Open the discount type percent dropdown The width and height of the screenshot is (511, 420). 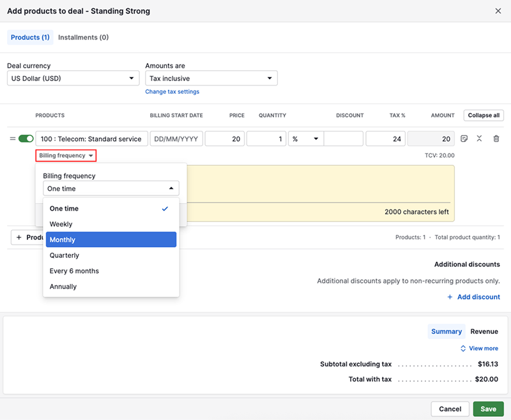click(305, 139)
